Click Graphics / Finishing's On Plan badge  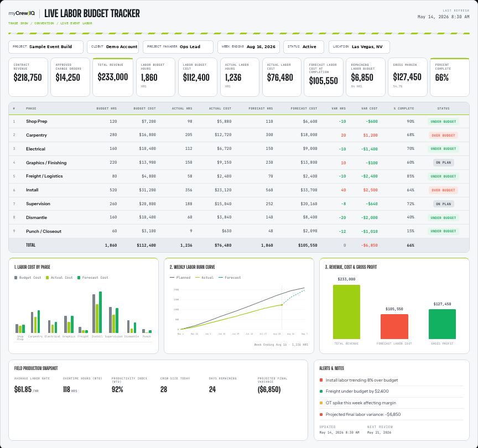[444, 163]
